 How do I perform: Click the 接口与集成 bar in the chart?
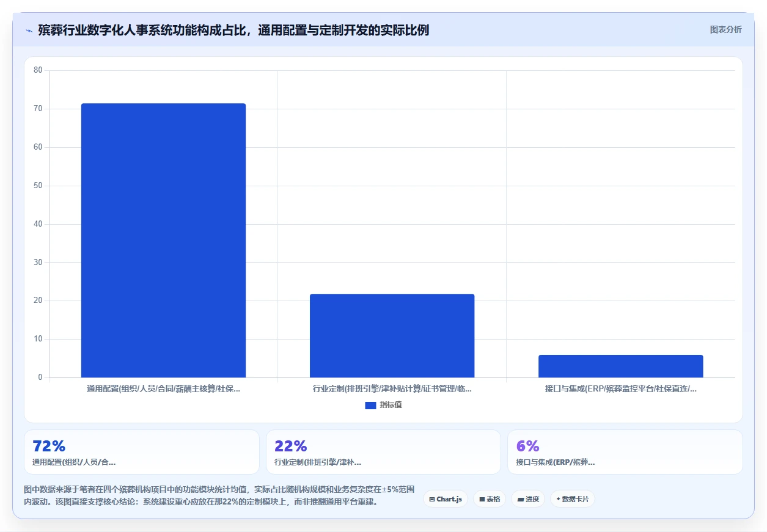[620, 366]
